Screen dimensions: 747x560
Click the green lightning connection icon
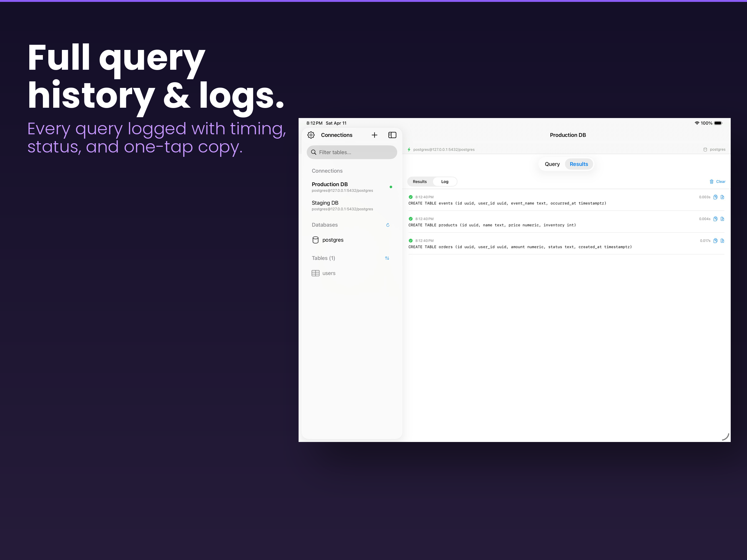click(x=409, y=149)
